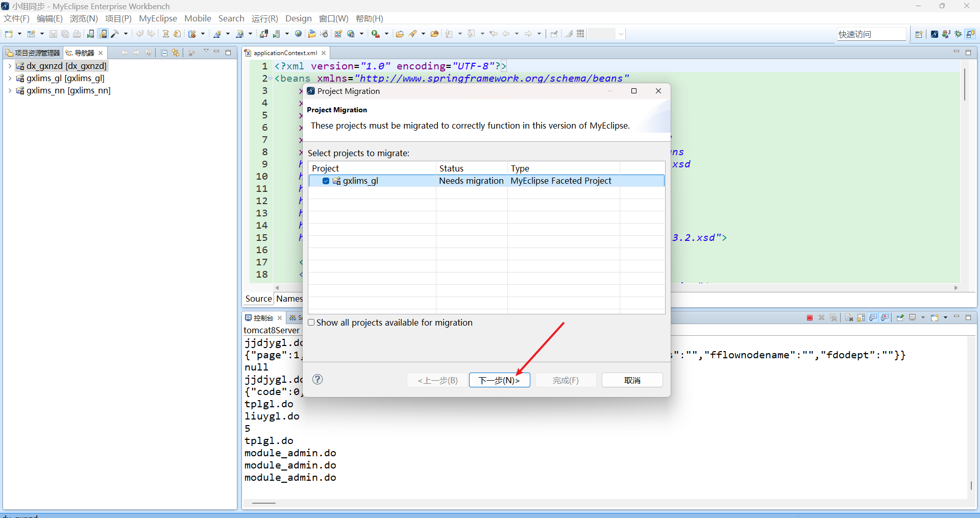Click the Status column header
This screenshot has width=980, height=518.
472,168
